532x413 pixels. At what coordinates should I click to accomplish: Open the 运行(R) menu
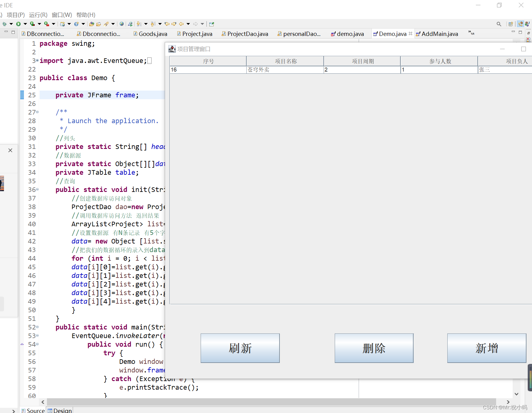click(x=38, y=15)
